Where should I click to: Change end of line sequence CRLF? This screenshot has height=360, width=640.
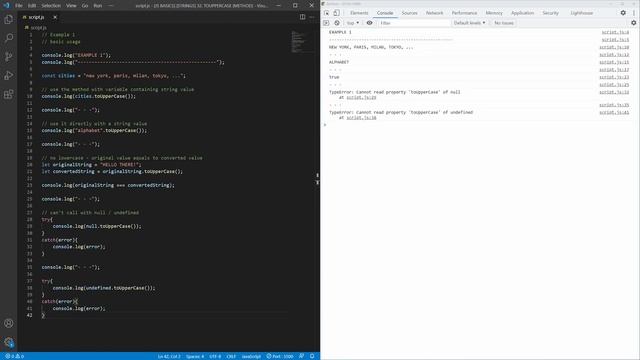coord(231,356)
